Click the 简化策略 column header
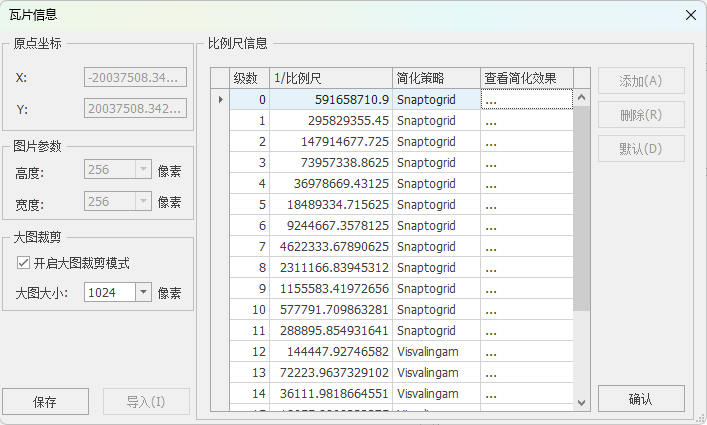Viewport: 707px width, 425px height. (x=436, y=78)
